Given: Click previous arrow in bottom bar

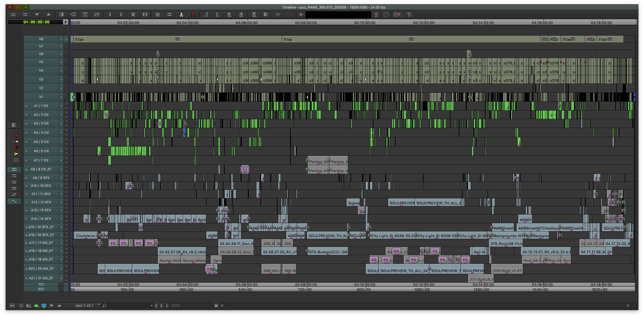Looking at the screenshot, I should 156,306.
